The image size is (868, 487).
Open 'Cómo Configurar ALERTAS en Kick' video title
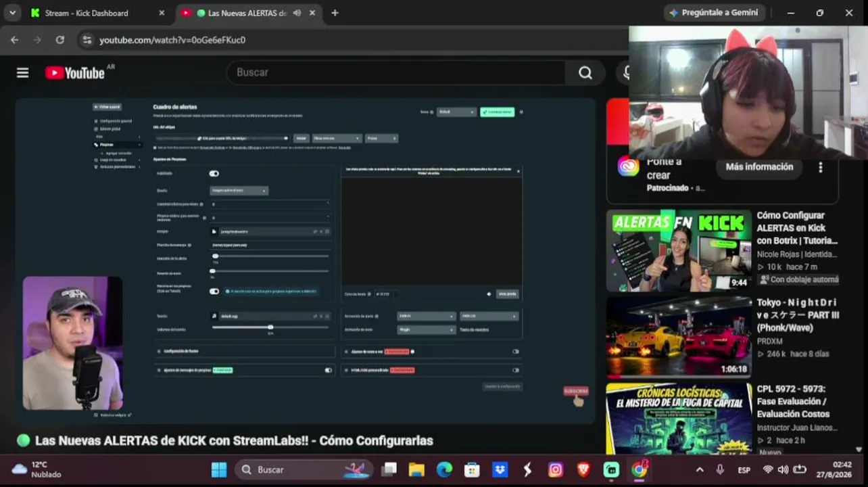[797, 228]
